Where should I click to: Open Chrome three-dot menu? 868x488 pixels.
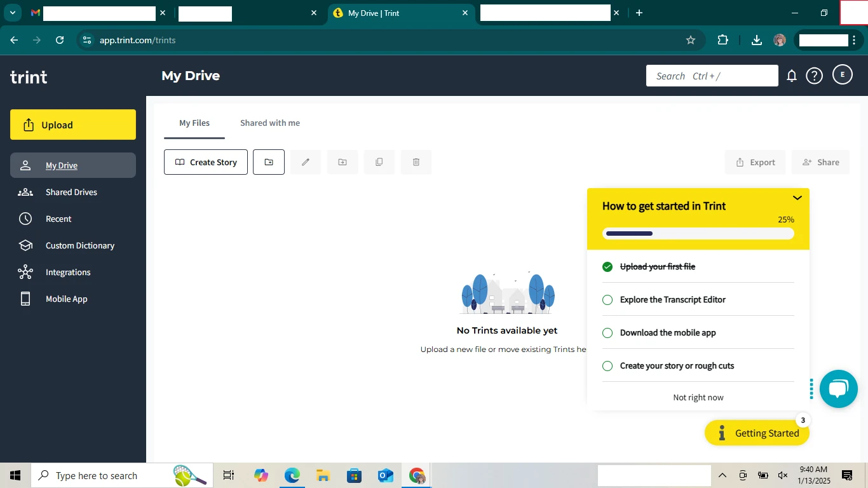click(854, 40)
